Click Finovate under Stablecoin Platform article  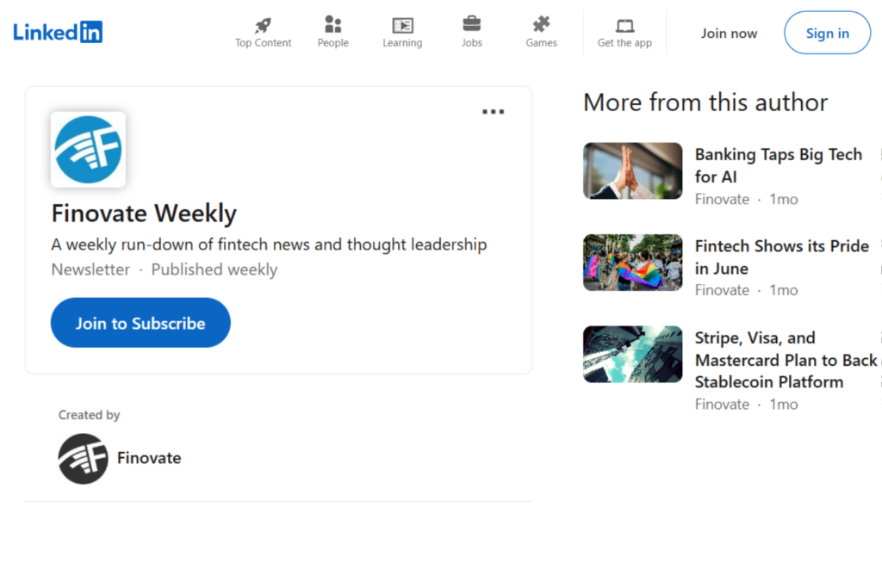722,405
